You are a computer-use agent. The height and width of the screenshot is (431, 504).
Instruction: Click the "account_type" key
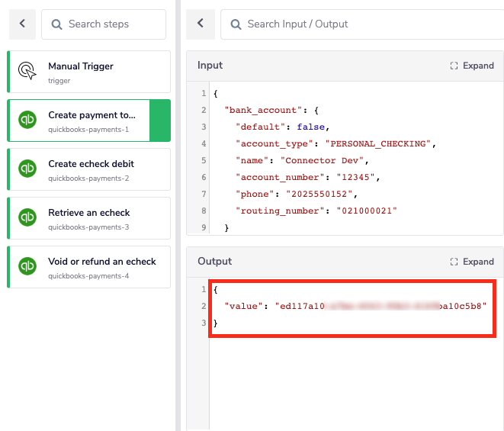click(274, 143)
